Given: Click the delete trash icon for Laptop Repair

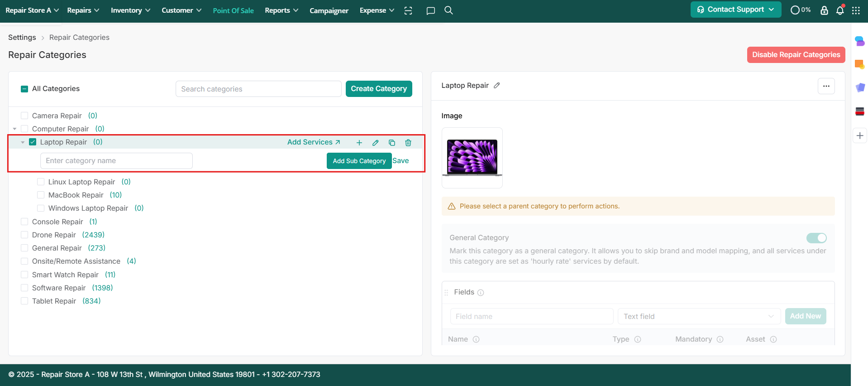Looking at the screenshot, I should (x=408, y=143).
